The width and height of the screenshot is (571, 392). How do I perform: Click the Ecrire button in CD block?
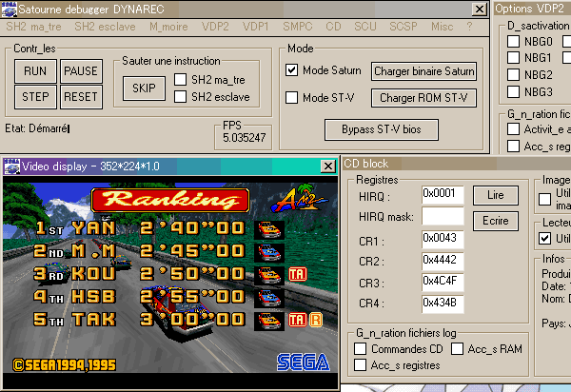(x=496, y=221)
